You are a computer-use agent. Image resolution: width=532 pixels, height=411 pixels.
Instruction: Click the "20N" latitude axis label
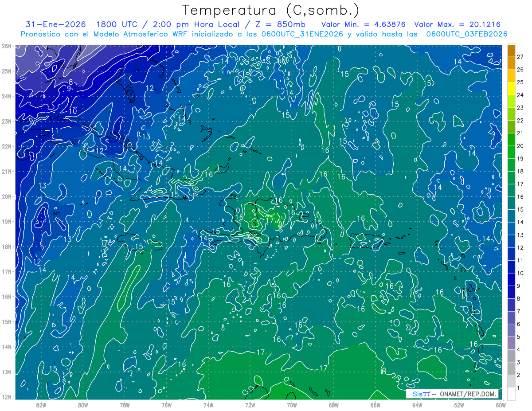pos(6,196)
